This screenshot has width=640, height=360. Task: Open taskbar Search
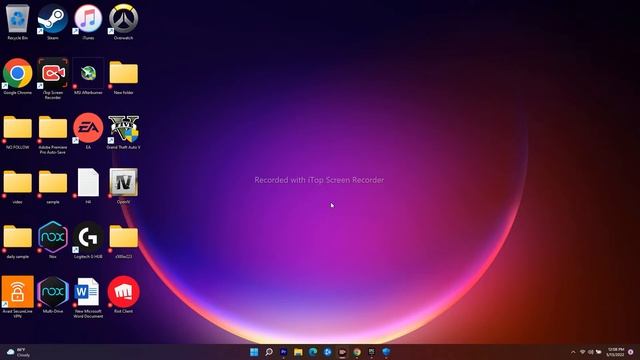pyautogui.click(x=269, y=352)
